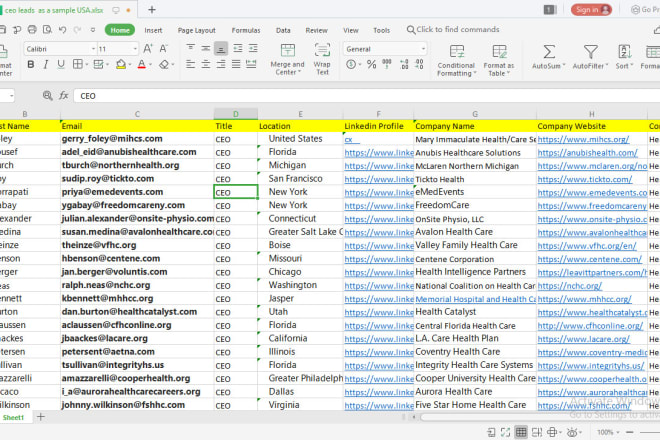Click the justify alignment icon
Viewport: 660px width, 440px height.
point(236,64)
